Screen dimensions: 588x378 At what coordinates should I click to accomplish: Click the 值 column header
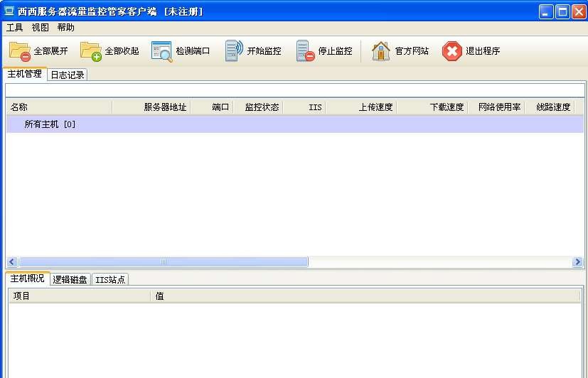[x=365, y=296]
